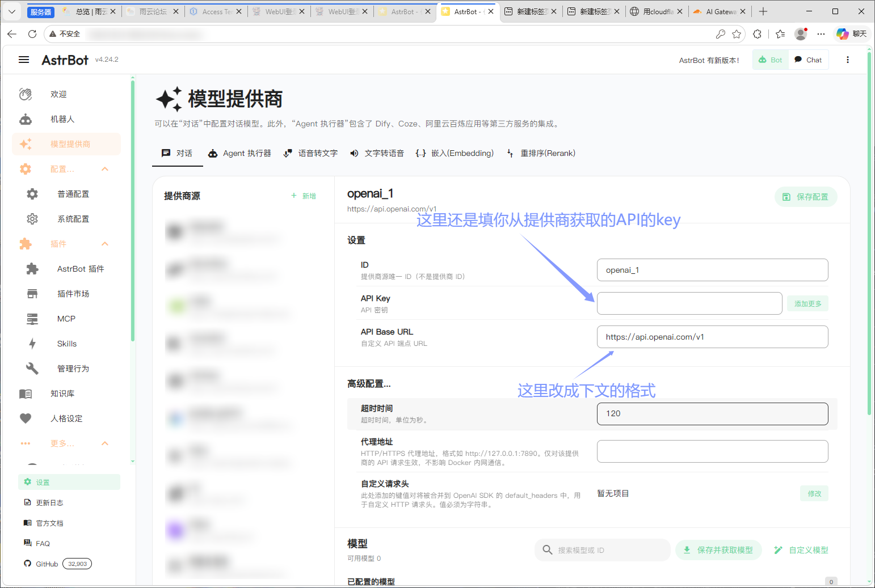Open the three-dot menu in AstrBot header
The image size is (875, 588).
848,60
